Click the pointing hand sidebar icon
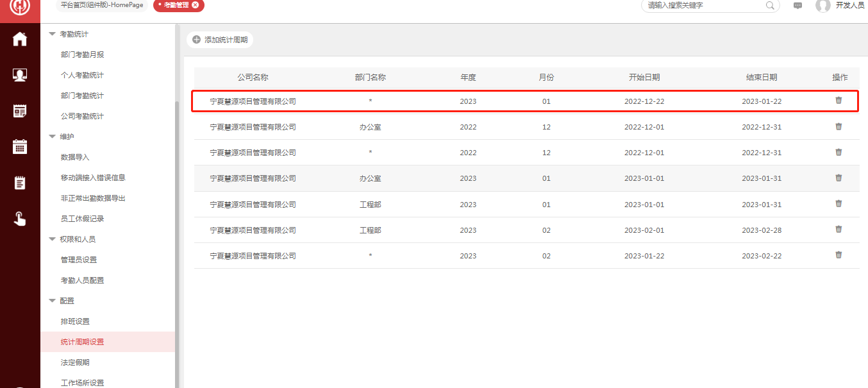This screenshot has width=868, height=388. [x=20, y=219]
